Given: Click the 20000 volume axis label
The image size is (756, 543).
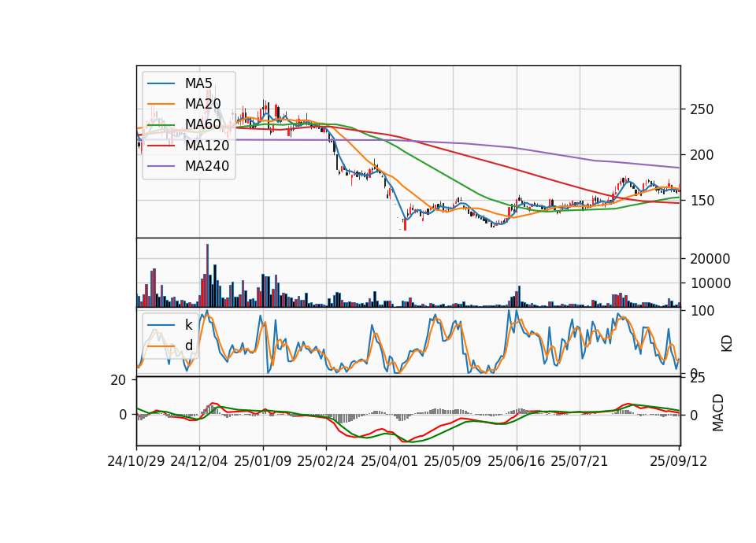Looking at the screenshot, I should click(x=710, y=259).
